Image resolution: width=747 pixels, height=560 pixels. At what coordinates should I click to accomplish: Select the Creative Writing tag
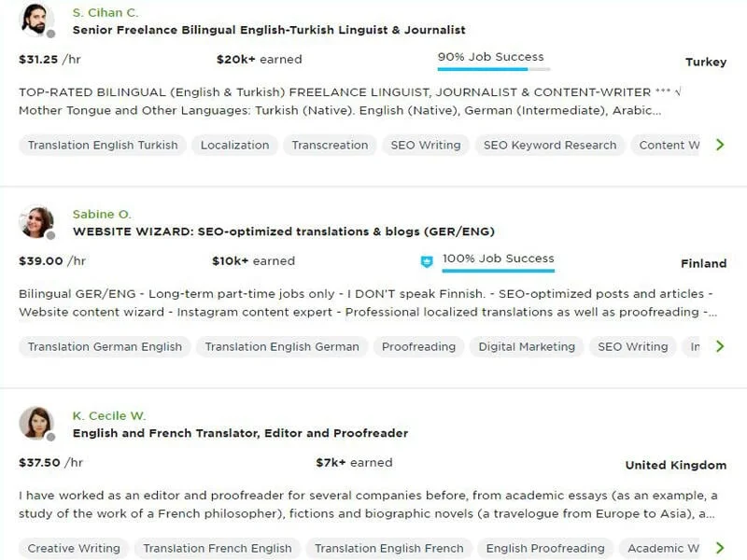pyautogui.click(x=74, y=548)
